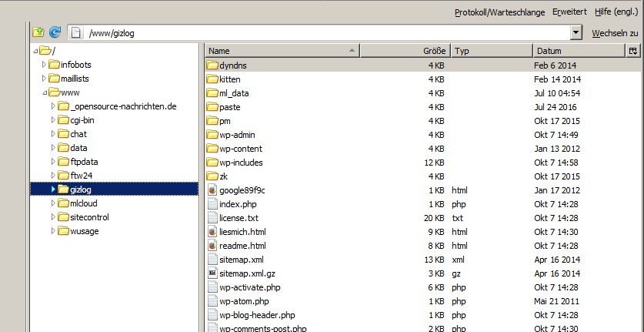Click the kitten folder icon
Image resolution: width=644 pixels, height=332 pixels.
click(x=212, y=79)
